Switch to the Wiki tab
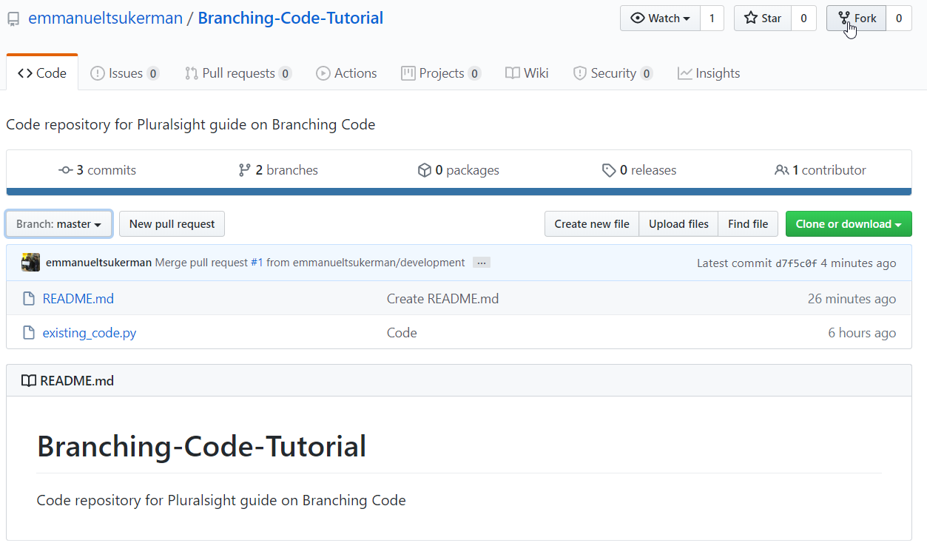 pos(527,73)
